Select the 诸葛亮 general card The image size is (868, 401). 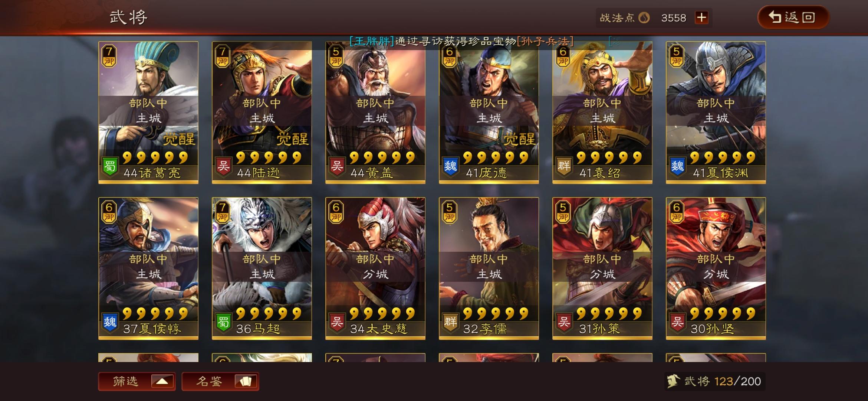click(x=148, y=113)
